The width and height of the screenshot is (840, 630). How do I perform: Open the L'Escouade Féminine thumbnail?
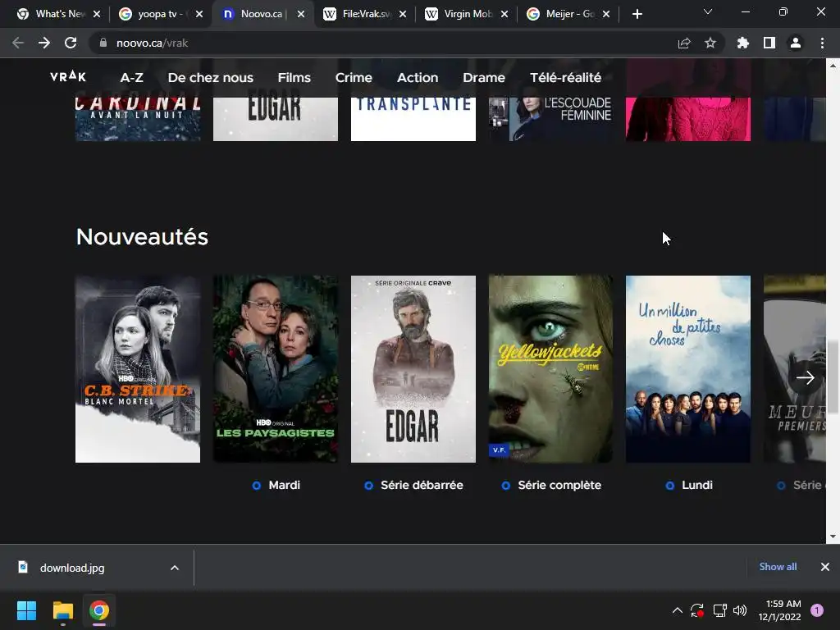(550, 119)
